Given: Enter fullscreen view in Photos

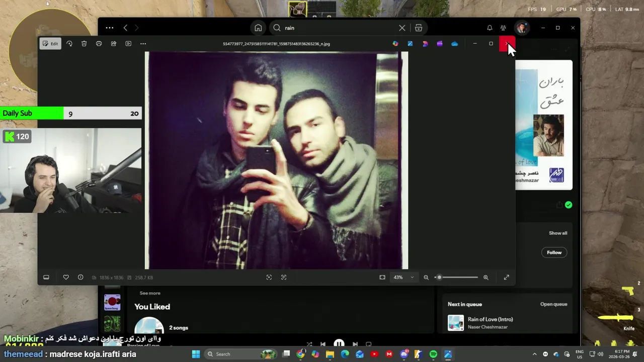Looking at the screenshot, I should [507, 277].
